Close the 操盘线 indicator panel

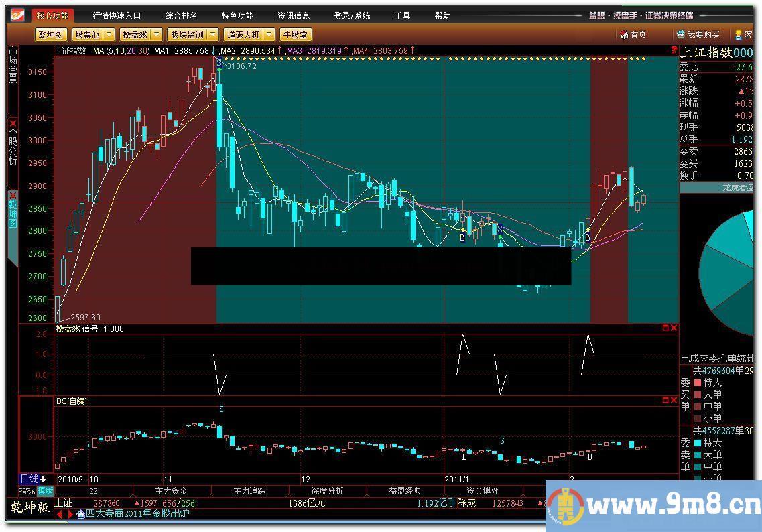674,328
